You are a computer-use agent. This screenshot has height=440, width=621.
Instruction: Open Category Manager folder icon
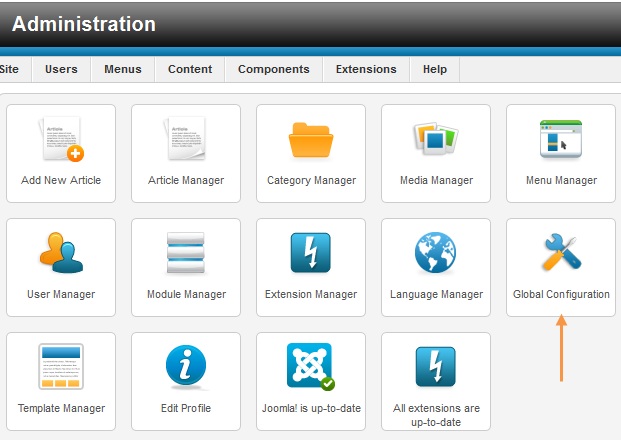pyautogui.click(x=311, y=141)
